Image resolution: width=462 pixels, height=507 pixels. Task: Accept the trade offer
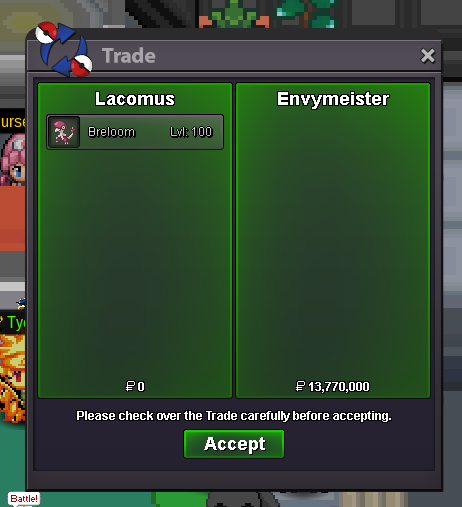point(234,444)
